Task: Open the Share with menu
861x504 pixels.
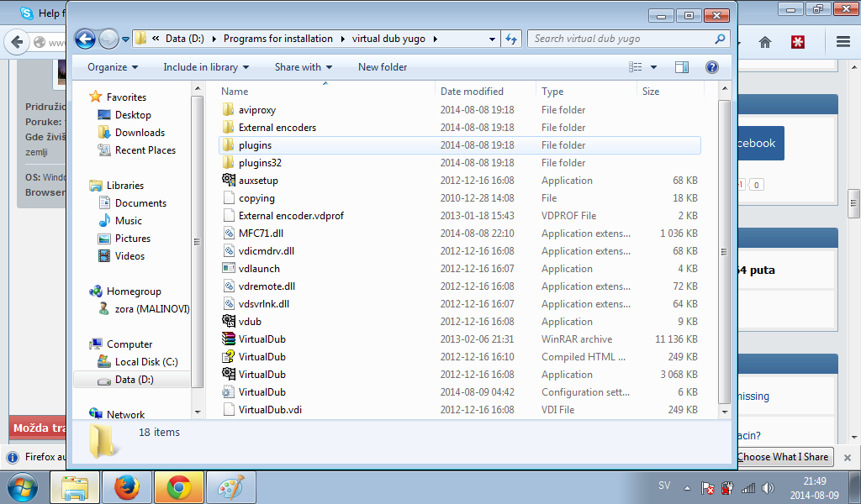Action: (303, 67)
